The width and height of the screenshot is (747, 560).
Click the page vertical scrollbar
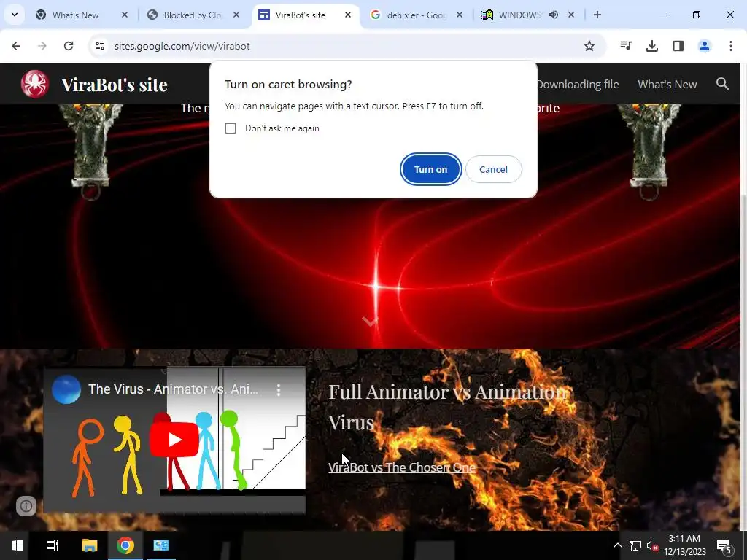click(x=743, y=297)
